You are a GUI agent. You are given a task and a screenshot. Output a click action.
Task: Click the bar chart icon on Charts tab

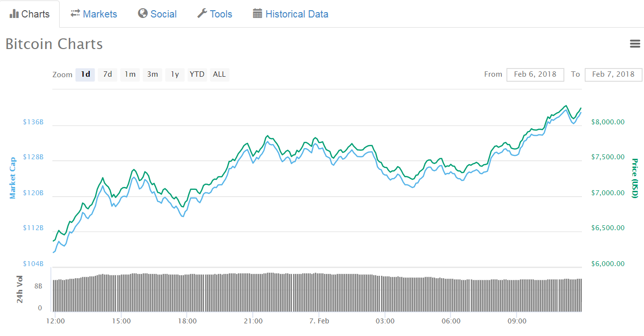pos(14,14)
